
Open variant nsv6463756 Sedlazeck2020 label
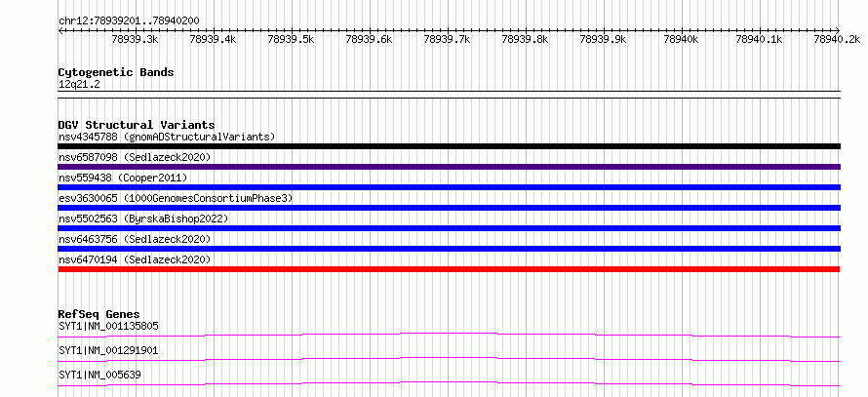point(135,239)
